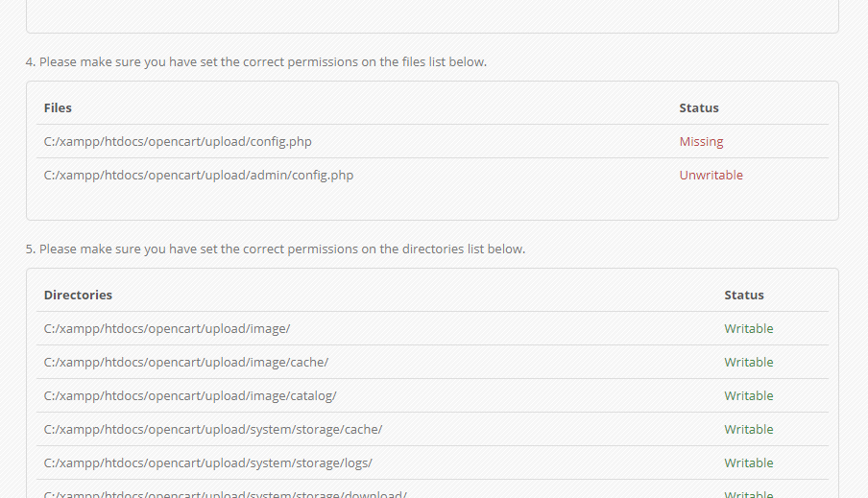Click Writable status for system/storage/cache/ row
Viewport: 868px width, 498px height.
click(749, 430)
